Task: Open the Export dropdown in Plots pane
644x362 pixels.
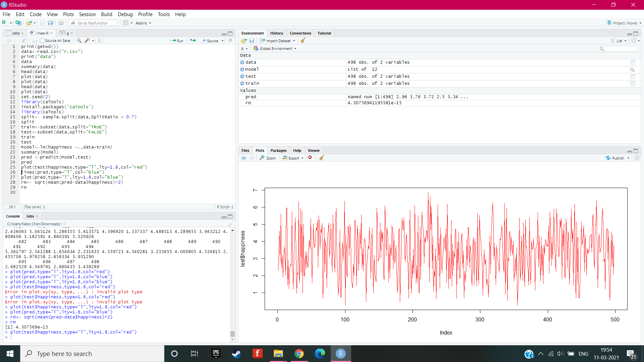Action: click(x=292, y=158)
